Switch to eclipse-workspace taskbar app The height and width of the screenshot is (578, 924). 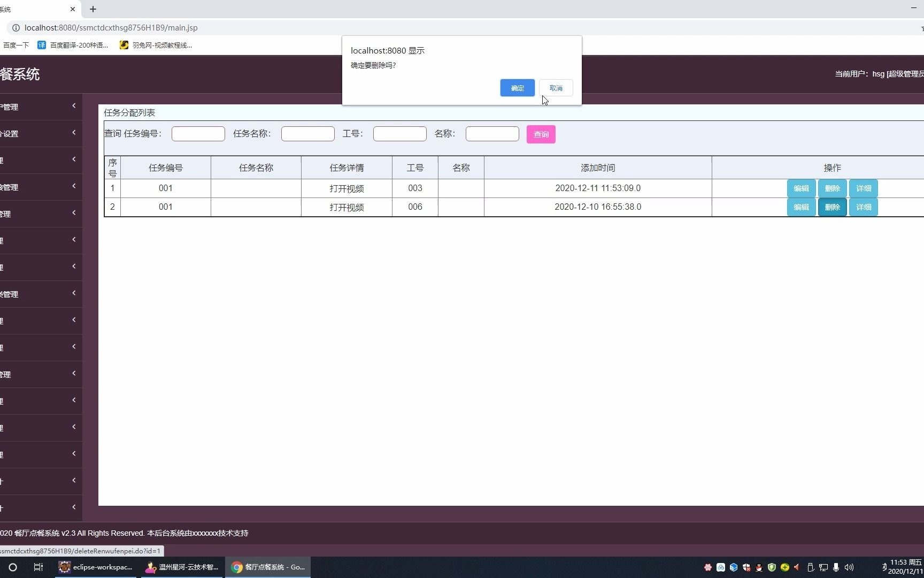click(96, 567)
